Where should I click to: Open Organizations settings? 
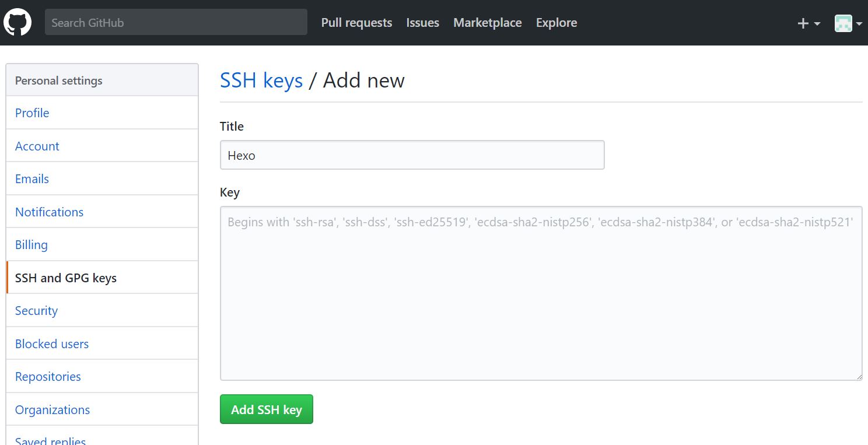point(102,409)
